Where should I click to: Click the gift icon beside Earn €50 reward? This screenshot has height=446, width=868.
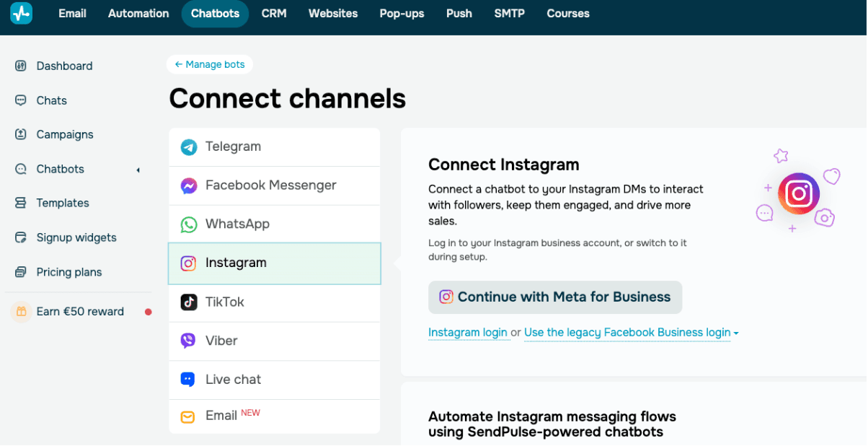tap(21, 312)
